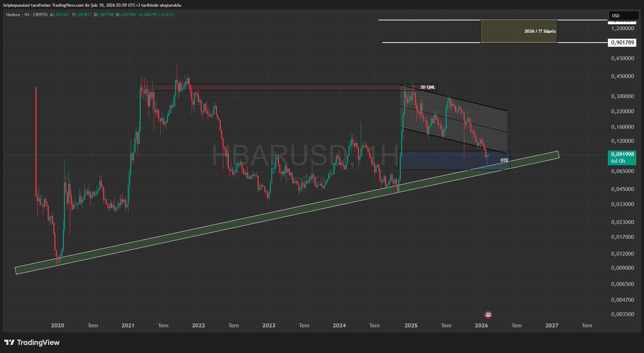This screenshot has width=644, height=353.
Task: Click the 2026 label on time axis
Action: point(481,325)
